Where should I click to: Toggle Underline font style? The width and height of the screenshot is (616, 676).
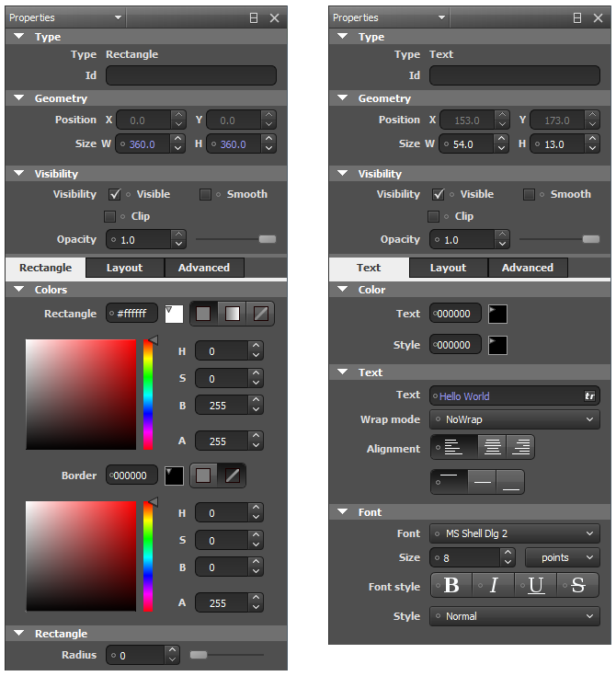[x=535, y=585]
